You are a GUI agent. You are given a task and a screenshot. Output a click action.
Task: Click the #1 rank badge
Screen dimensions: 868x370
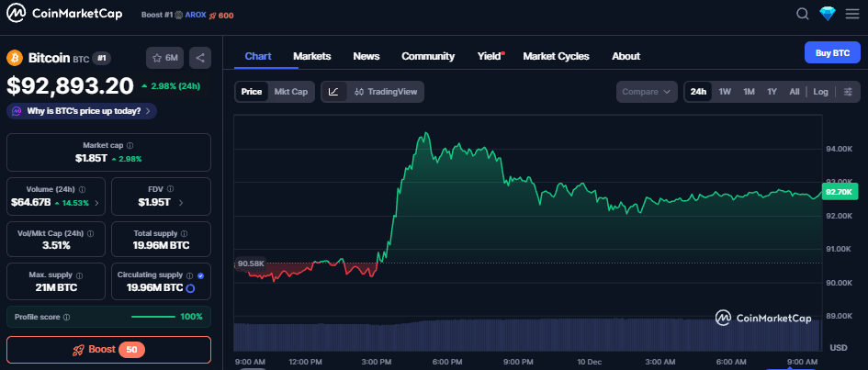point(100,58)
